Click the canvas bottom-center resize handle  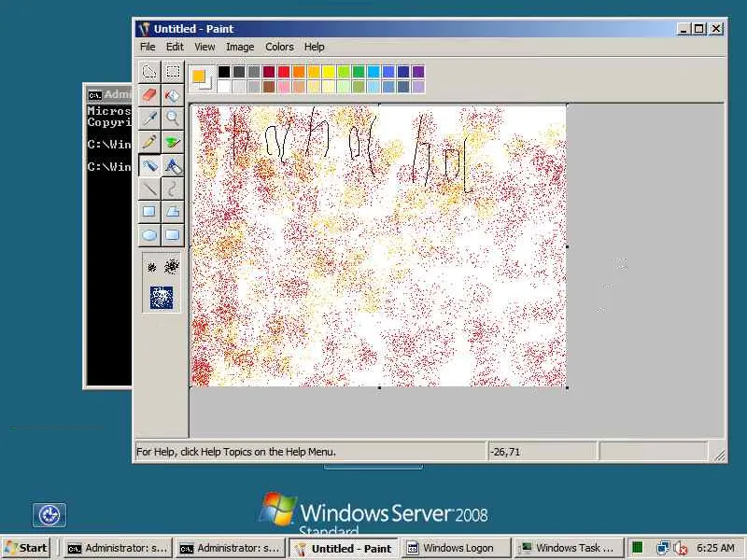[379, 387]
